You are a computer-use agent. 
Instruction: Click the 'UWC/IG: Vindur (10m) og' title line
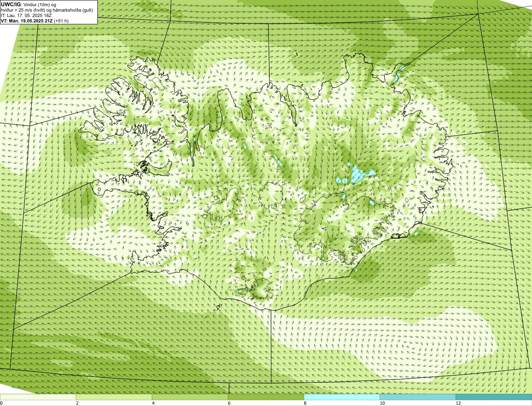click(28, 4)
